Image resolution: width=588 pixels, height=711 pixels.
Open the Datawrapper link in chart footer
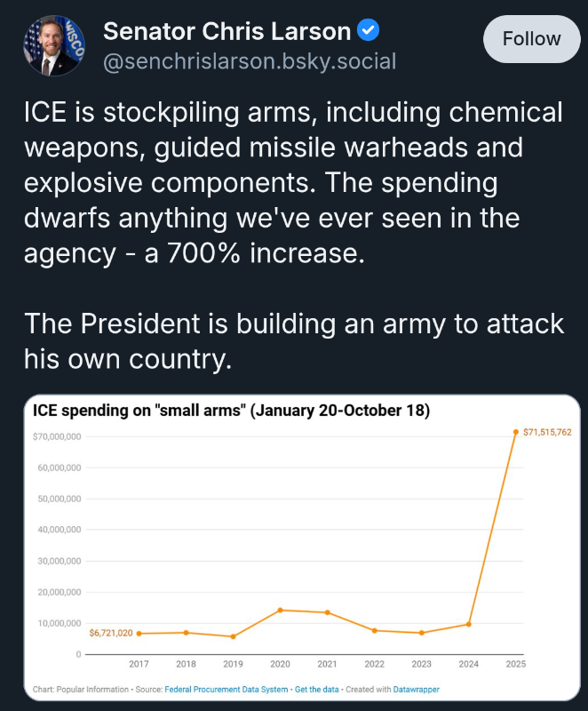pos(417,690)
